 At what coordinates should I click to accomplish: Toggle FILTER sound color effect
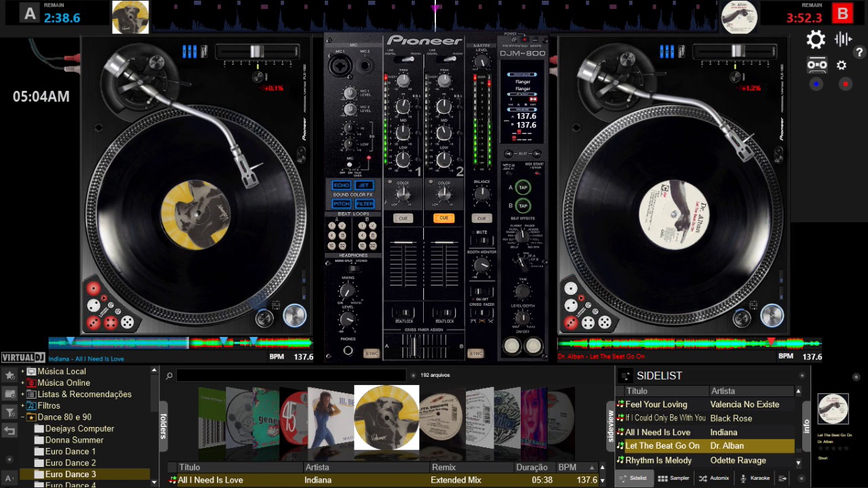(364, 203)
